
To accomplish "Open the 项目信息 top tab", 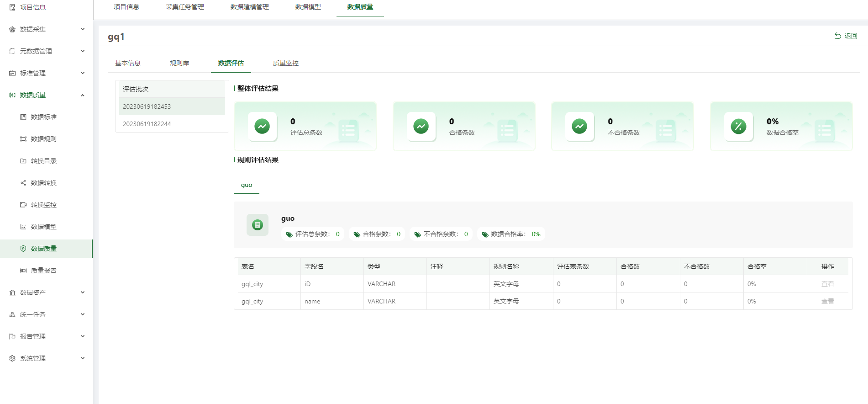I will (126, 7).
